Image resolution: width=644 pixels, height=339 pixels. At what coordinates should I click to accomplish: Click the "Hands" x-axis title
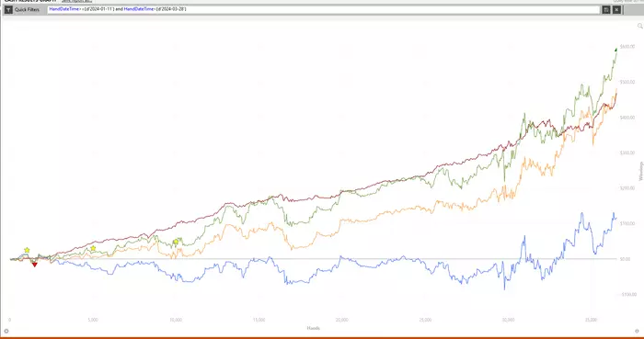[314, 328]
